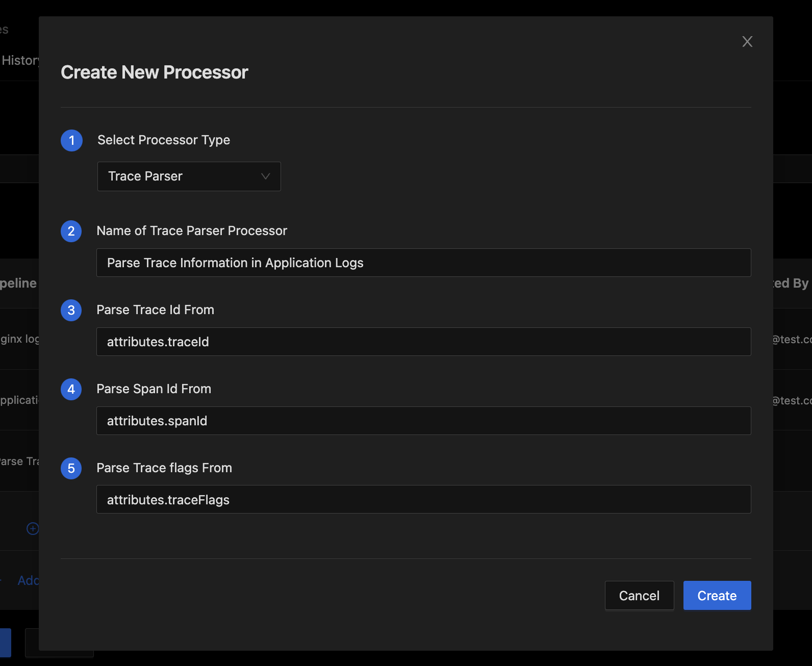Click the 'Parse Trace Id From' label
The width and height of the screenshot is (812, 666).
pos(155,310)
